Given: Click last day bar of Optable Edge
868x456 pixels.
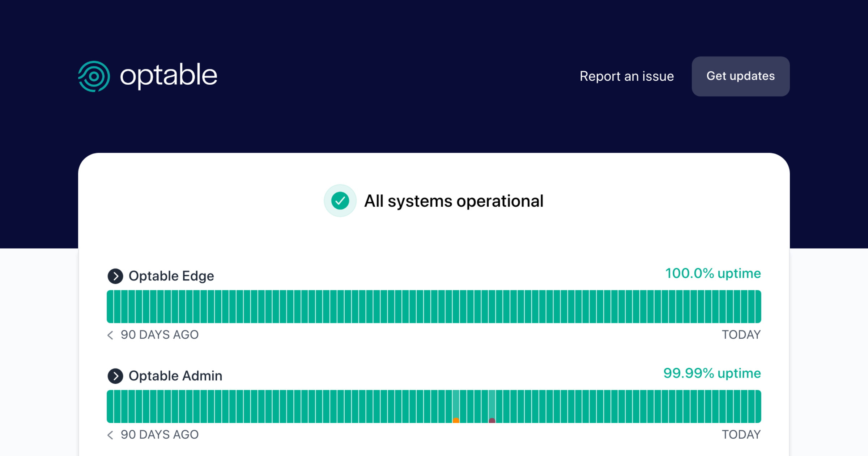Looking at the screenshot, I should (x=758, y=307).
